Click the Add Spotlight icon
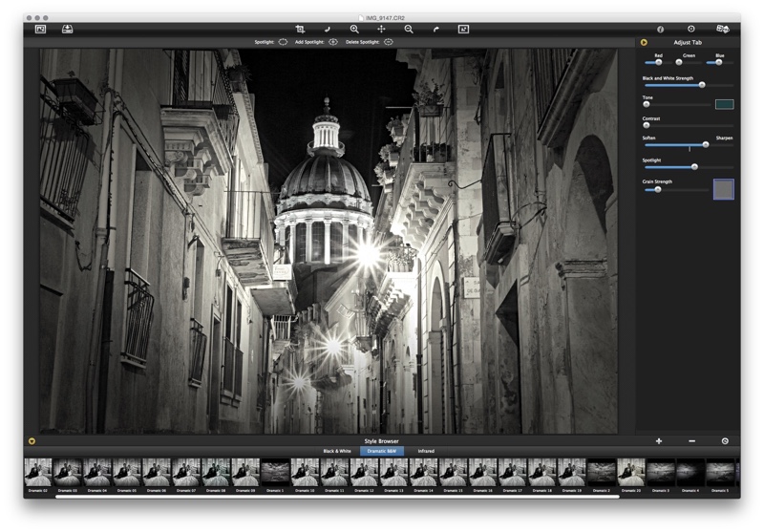Screen dimensions: 764x532 tap(333, 42)
